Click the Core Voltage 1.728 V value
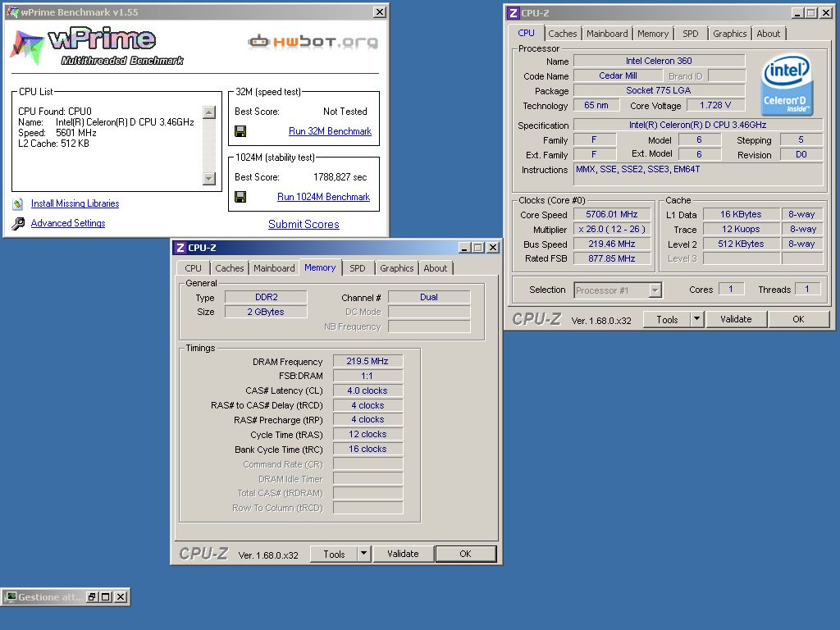 click(x=714, y=105)
